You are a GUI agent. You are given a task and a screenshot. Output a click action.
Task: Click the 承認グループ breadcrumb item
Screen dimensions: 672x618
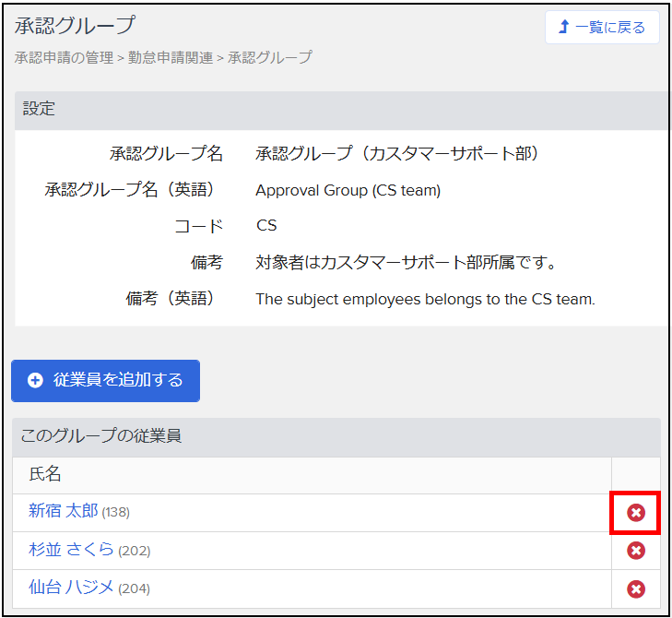[269, 57]
